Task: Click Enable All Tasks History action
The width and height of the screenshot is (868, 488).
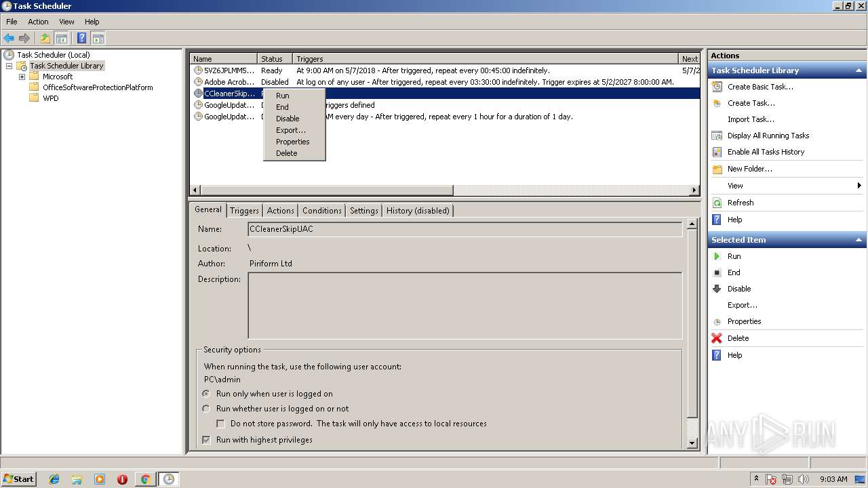Action: [x=766, y=152]
